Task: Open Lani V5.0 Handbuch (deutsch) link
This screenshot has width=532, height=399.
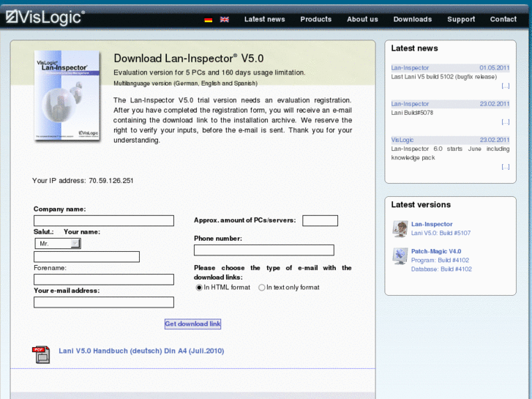Action: (141, 351)
